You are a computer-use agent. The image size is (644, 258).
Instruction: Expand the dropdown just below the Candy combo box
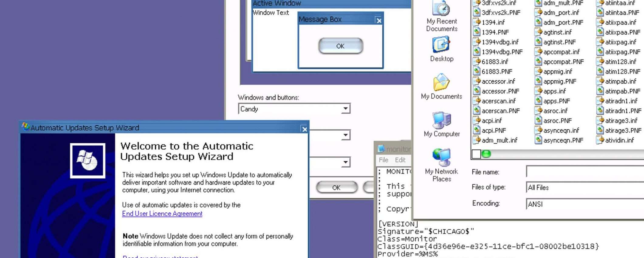[x=345, y=135]
